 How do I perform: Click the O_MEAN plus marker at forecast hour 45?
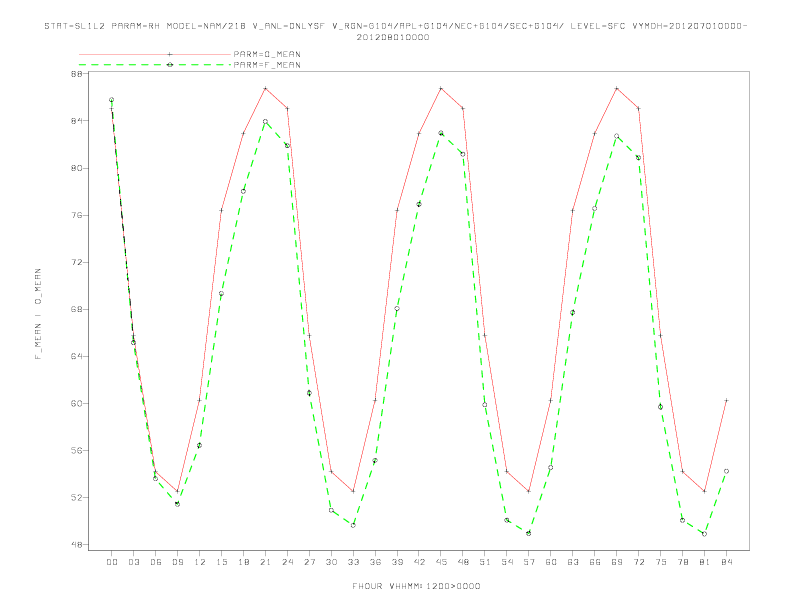441,88
